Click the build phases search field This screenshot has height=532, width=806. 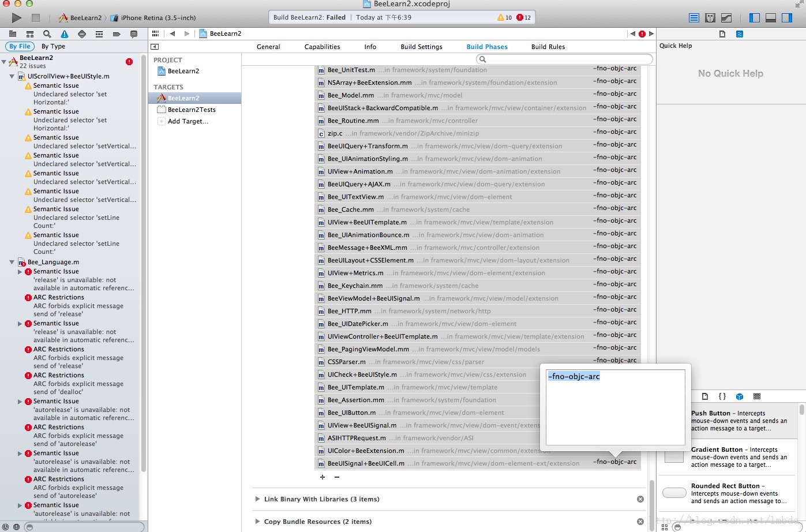pyautogui.click(x=564, y=59)
